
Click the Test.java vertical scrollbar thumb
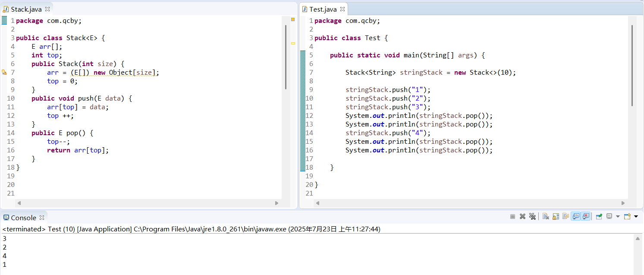point(632,66)
